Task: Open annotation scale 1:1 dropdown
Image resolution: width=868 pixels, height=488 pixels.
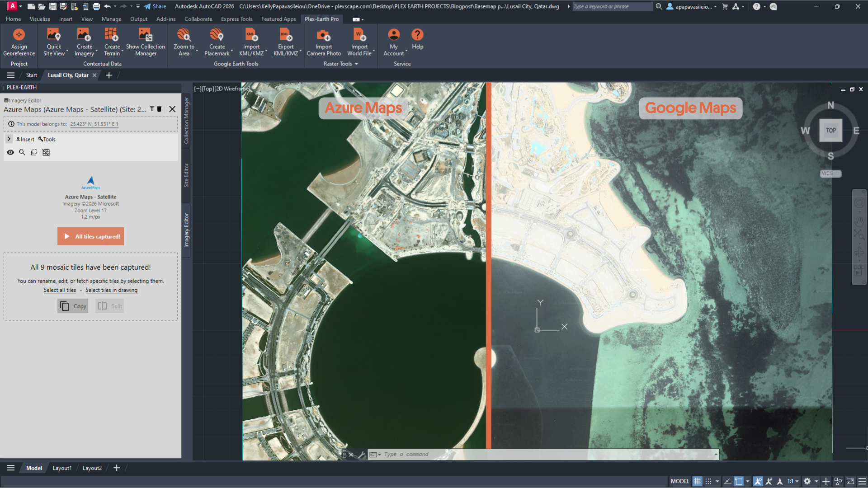Action: (x=793, y=481)
